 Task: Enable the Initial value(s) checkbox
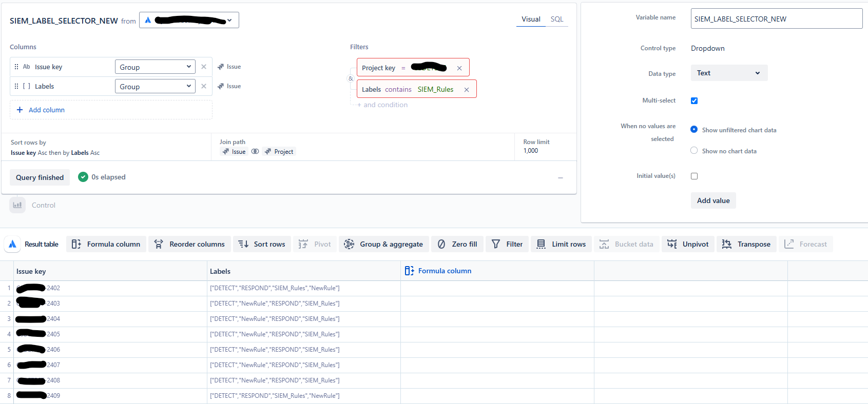(x=695, y=176)
